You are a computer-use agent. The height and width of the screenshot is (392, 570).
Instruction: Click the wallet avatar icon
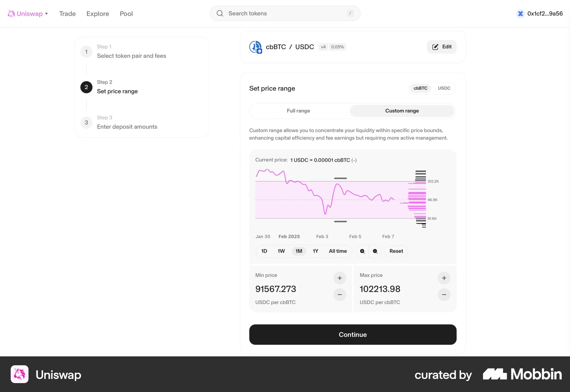coord(520,14)
